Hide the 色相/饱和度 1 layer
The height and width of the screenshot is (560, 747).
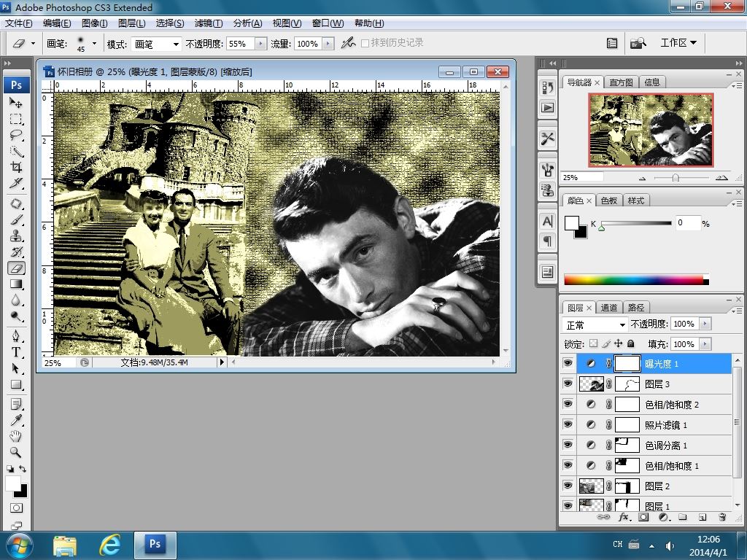tap(568, 465)
